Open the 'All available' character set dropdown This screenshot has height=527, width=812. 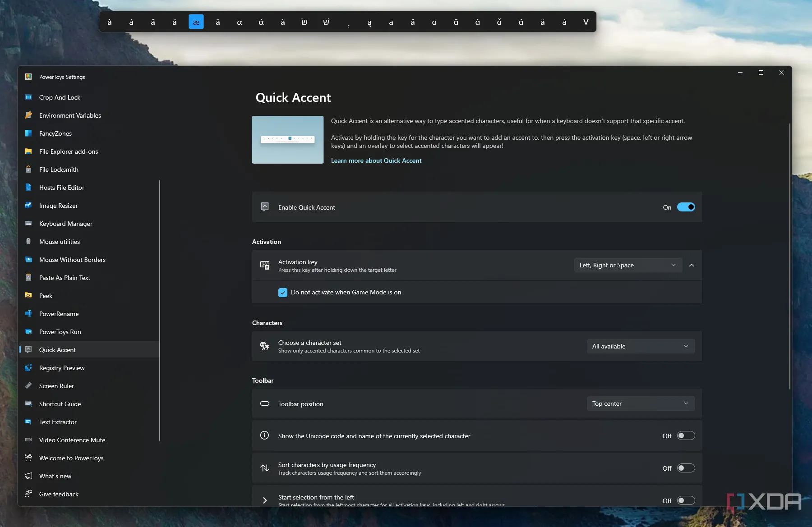640,347
